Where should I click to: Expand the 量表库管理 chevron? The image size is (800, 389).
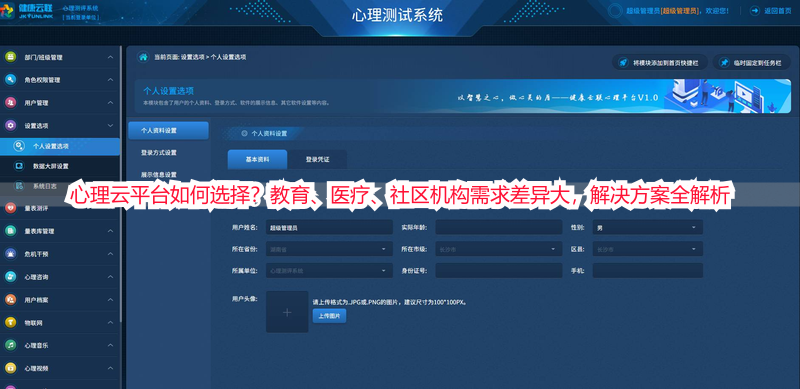point(110,231)
